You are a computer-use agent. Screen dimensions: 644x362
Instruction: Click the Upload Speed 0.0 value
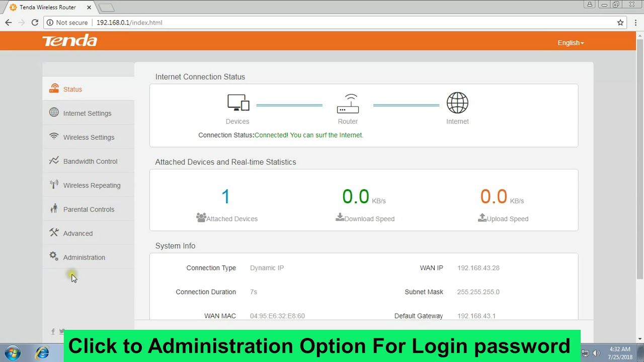494,197
